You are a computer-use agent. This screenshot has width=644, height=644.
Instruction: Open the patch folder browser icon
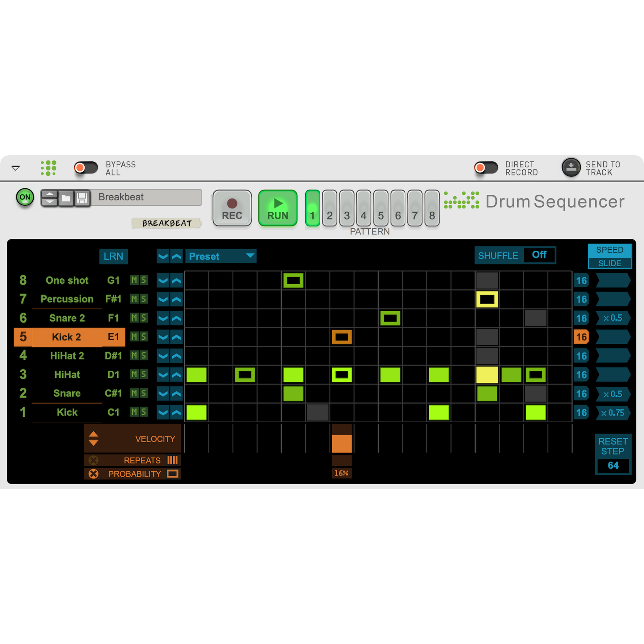coord(66,198)
